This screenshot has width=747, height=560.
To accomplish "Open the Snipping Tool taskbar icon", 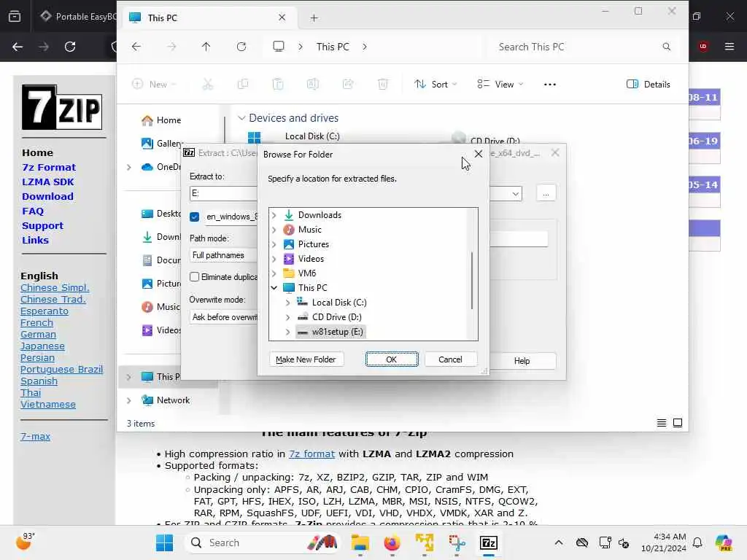I will coord(457,542).
